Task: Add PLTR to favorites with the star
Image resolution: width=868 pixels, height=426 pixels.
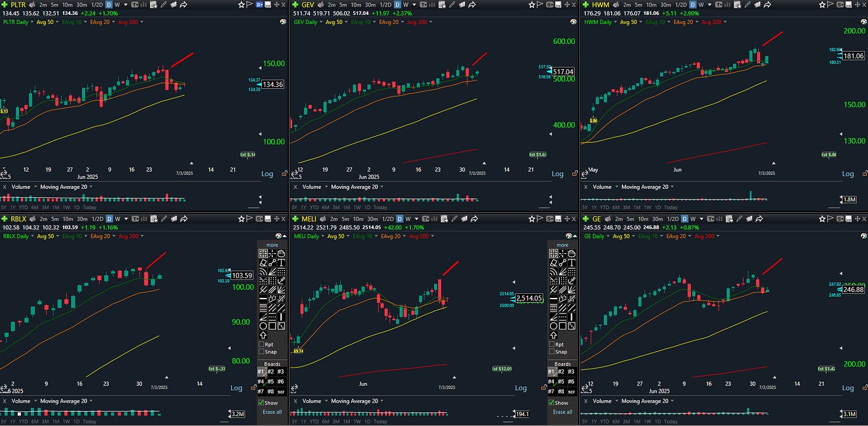Action: 241,5
